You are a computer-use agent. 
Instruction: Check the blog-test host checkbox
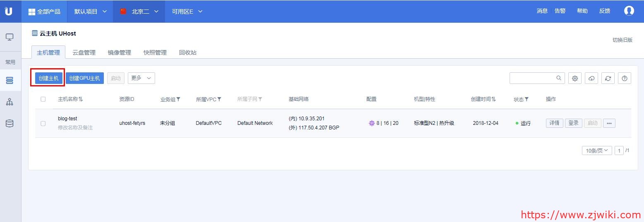(x=43, y=123)
